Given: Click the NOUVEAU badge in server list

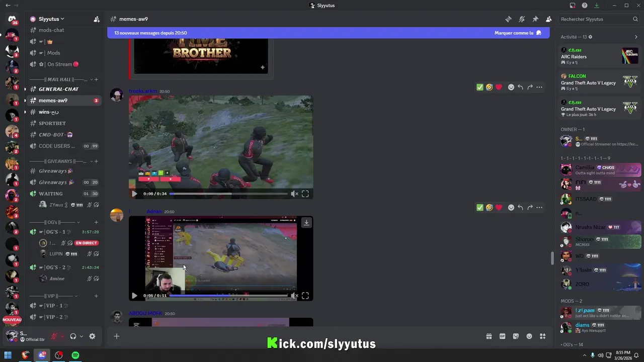Looking at the screenshot, I should 12,320.
